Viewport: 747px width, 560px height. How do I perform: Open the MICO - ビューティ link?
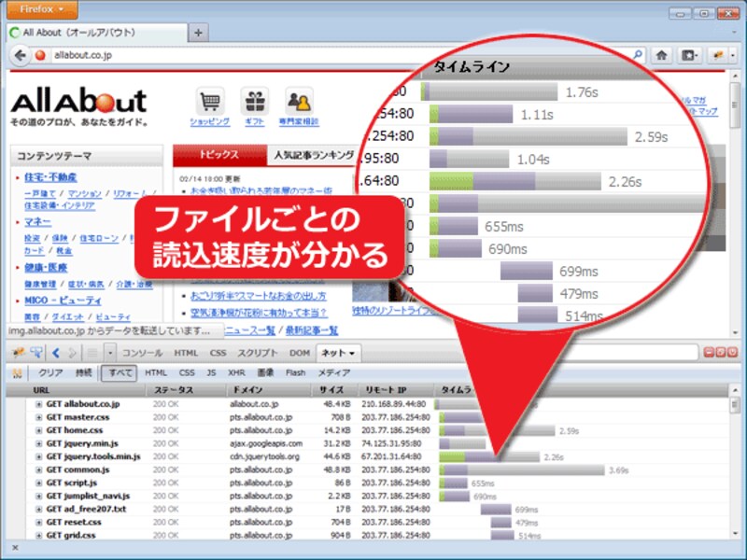click(x=63, y=301)
